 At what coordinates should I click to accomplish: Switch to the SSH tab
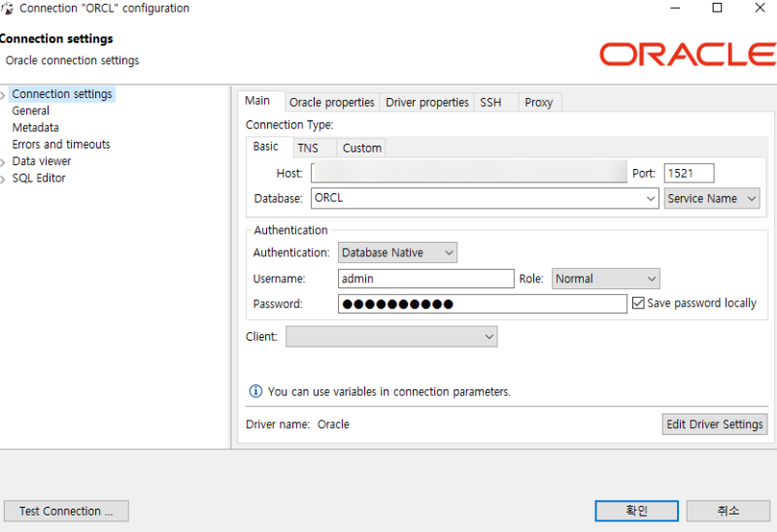490,102
